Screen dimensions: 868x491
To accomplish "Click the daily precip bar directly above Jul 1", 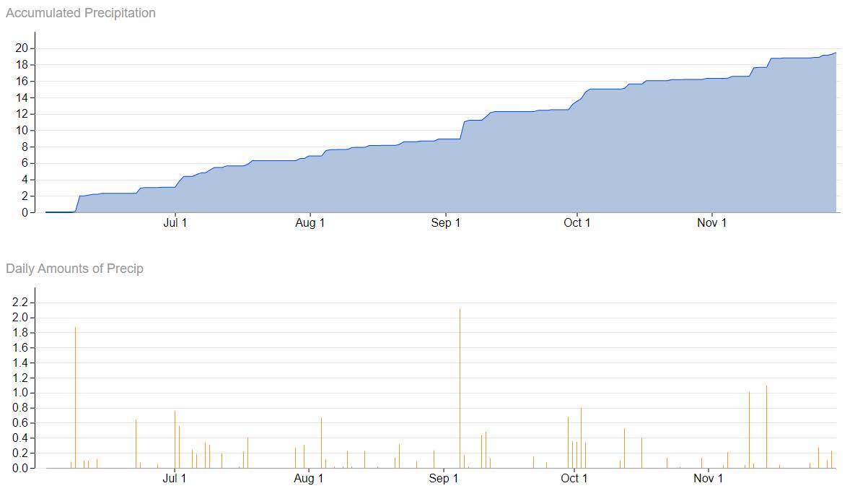I will click(175, 439).
